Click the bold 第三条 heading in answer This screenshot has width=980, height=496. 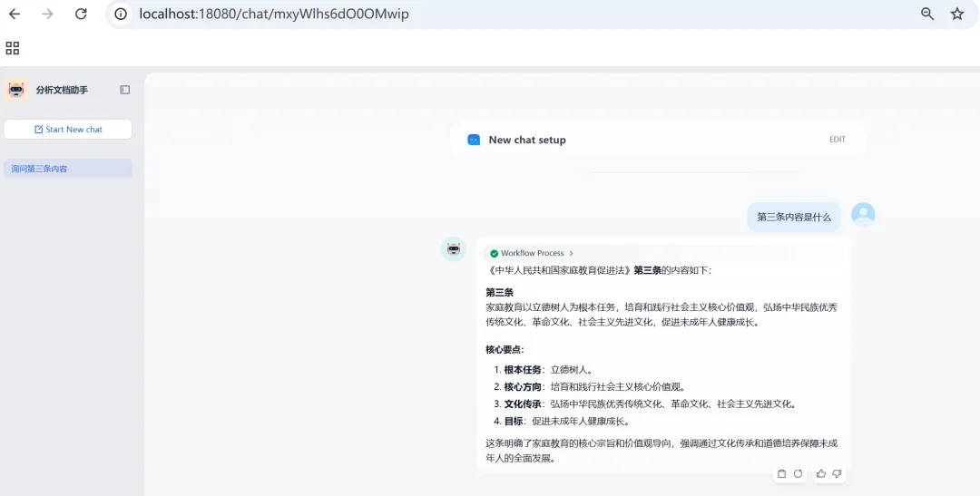499,292
